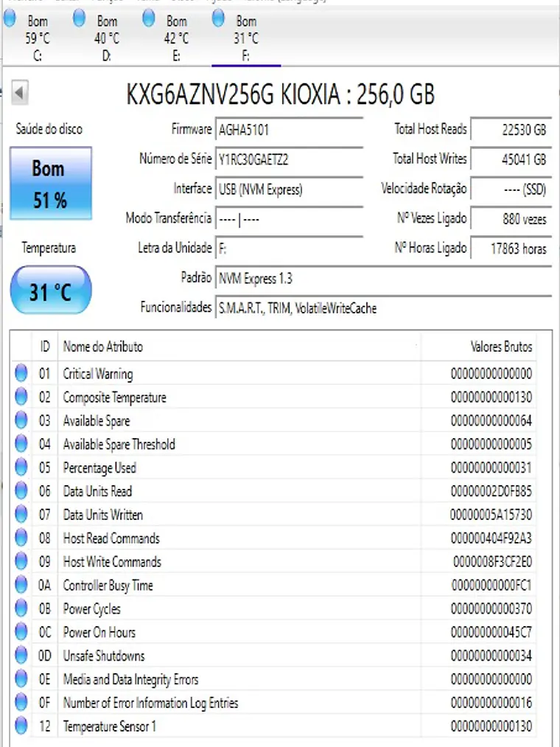Select the E: drive status icon

149,18
